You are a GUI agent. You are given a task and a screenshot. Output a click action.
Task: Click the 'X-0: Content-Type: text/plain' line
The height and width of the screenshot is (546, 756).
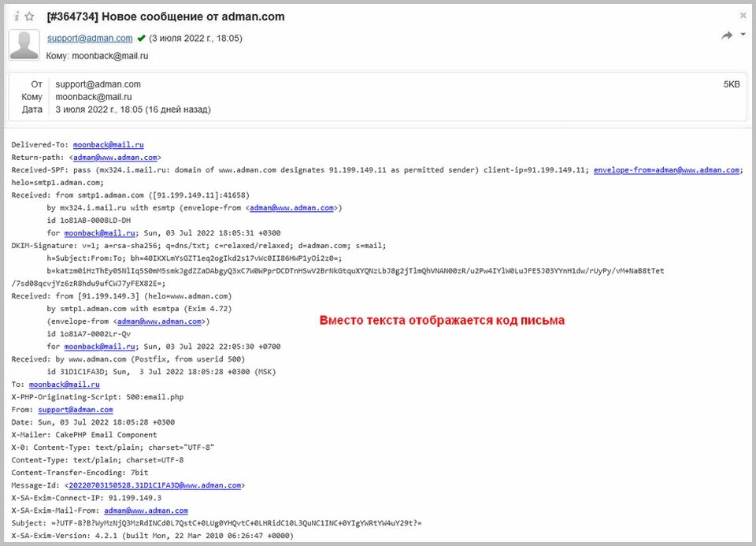113,448
